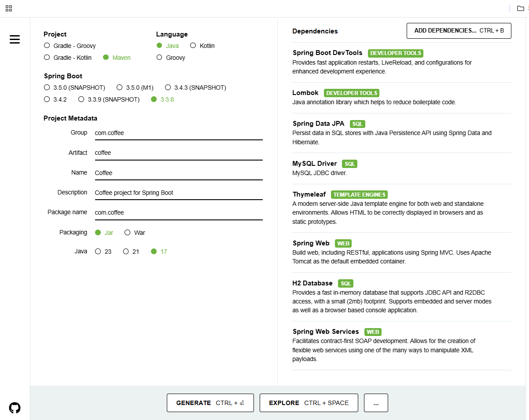Click SQL tag beside Spring Data JPA
529x420 pixels.
(357, 124)
